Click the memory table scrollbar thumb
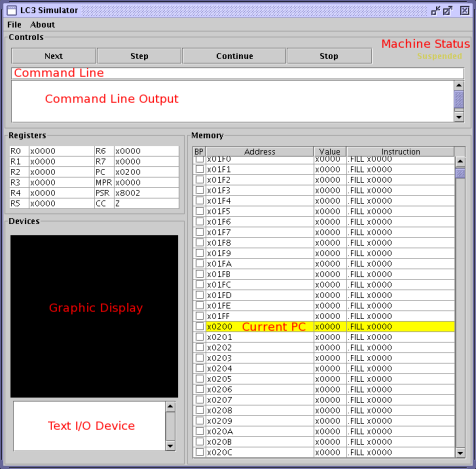The image size is (476, 469). pos(460,173)
